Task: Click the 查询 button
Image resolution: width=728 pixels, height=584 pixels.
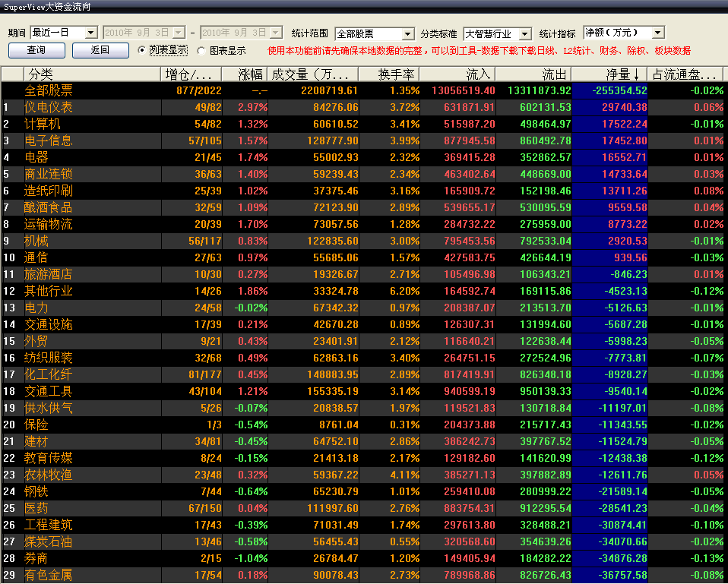Action: click(36, 50)
